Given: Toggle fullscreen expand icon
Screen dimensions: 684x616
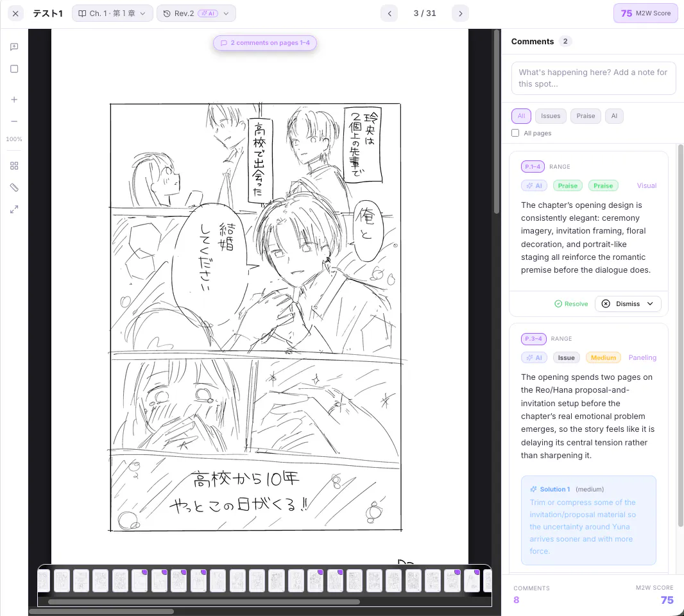Looking at the screenshot, I should pos(14,209).
